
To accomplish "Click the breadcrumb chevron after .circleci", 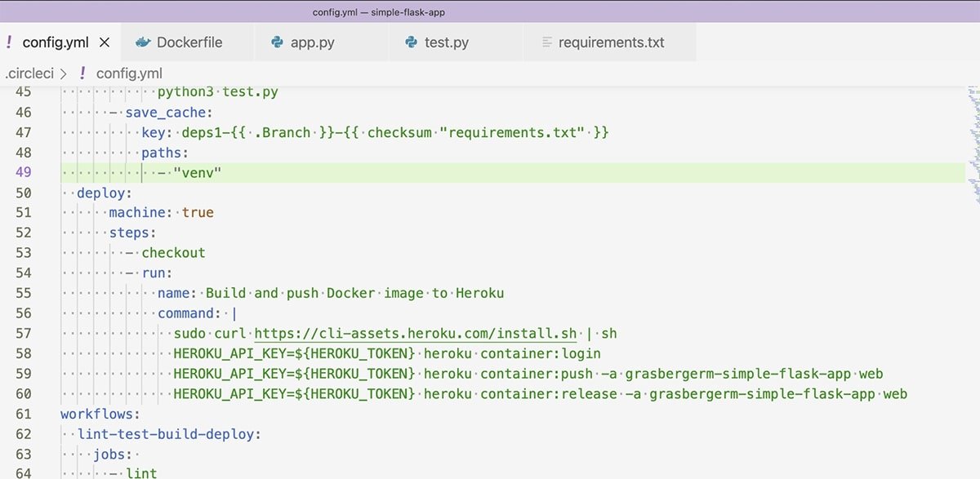I will pyautogui.click(x=64, y=73).
